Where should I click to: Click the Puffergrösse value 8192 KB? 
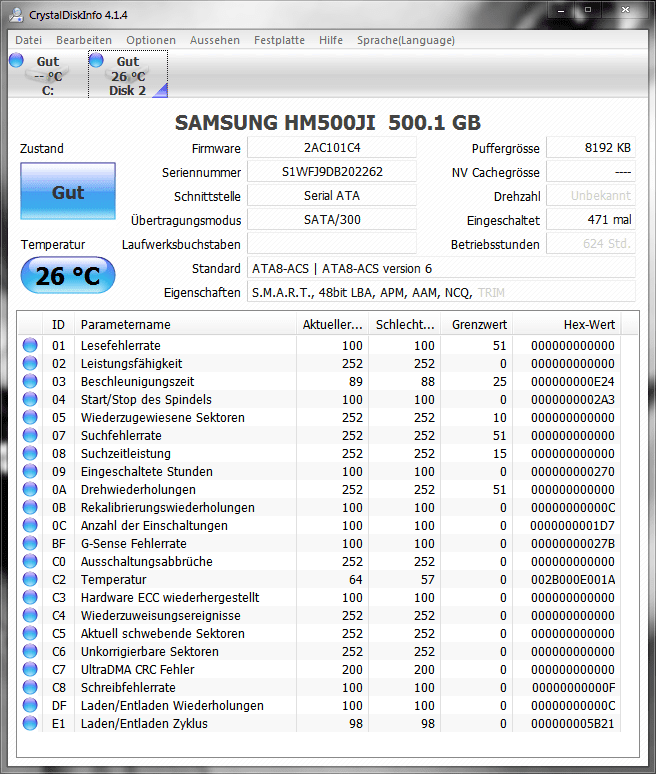591,148
